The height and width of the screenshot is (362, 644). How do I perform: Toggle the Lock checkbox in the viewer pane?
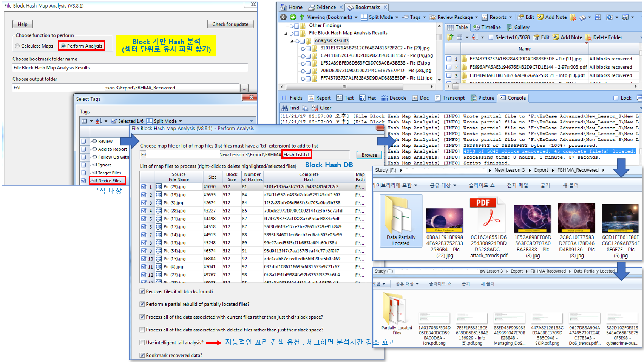coord(616,98)
